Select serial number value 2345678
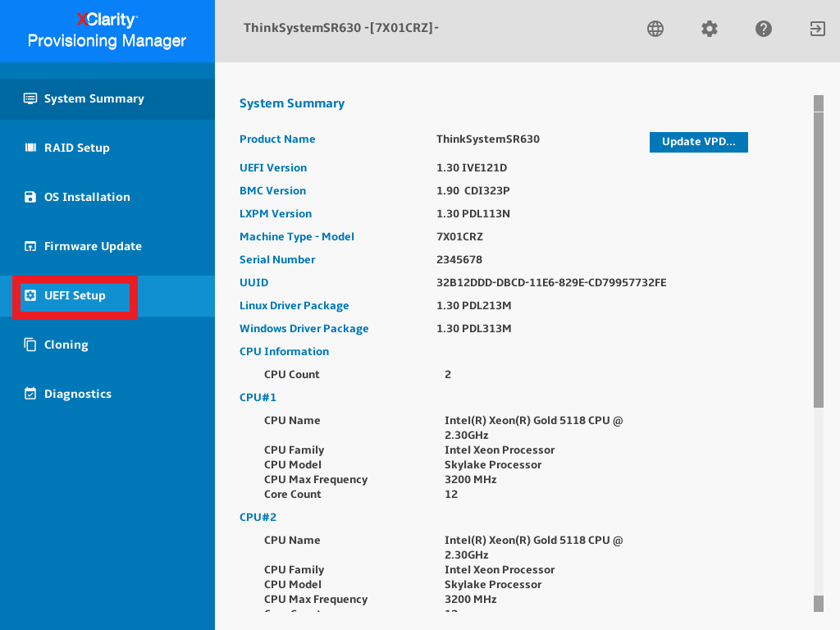Image resolution: width=840 pixels, height=630 pixels. click(x=459, y=260)
